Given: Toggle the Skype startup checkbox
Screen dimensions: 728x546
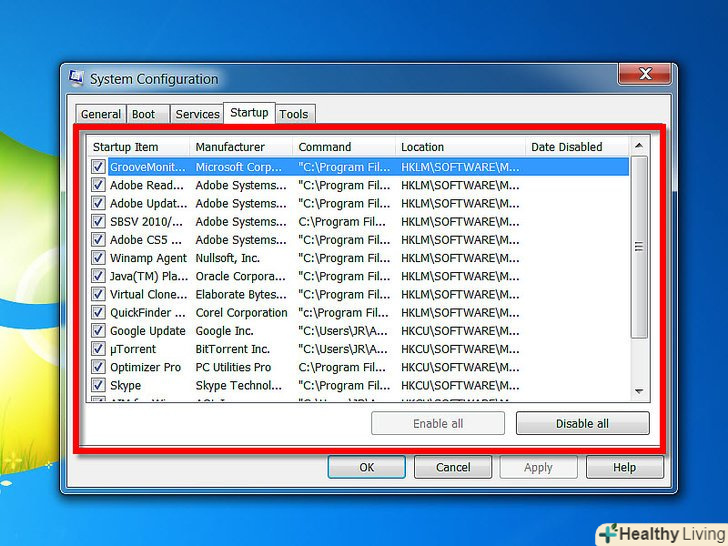Looking at the screenshot, I should coord(98,385).
